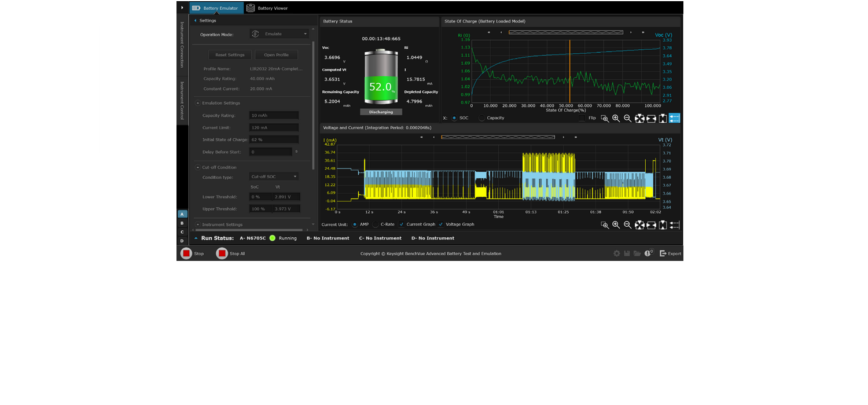Zoom in on State Of Charge chart
The width and height of the screenshot is (868, 405).
tap(616, 118)
